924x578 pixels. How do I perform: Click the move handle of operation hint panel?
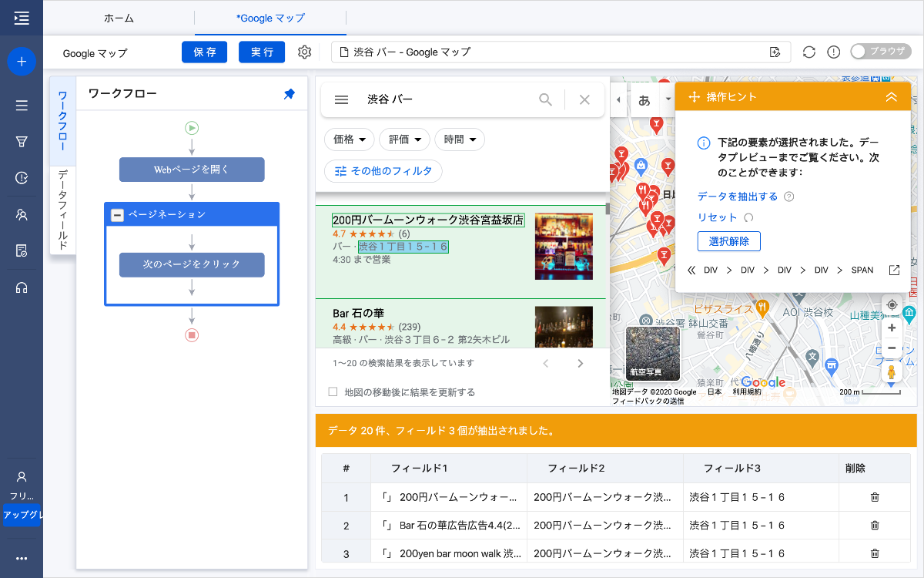pos(693,97)
